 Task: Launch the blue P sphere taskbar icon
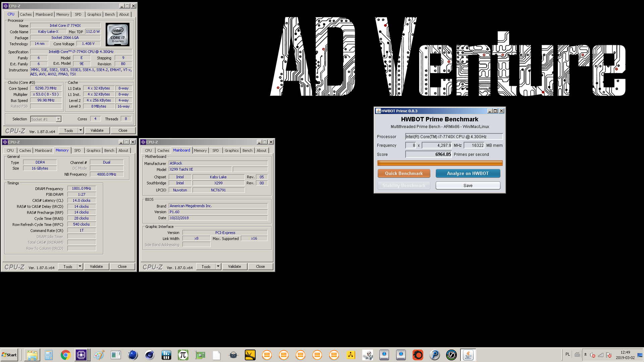tap(435, 355)
